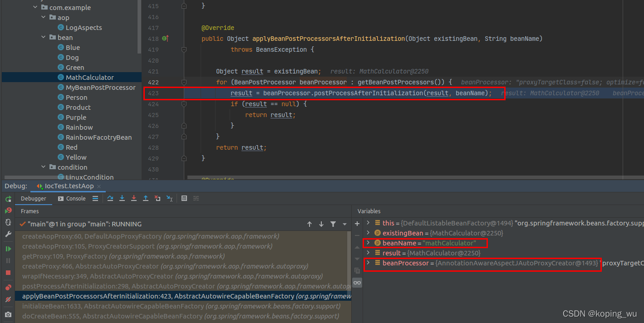Resume program with the green play icon
This screenshot has width=644, height=323.
(x=8, y=249)
